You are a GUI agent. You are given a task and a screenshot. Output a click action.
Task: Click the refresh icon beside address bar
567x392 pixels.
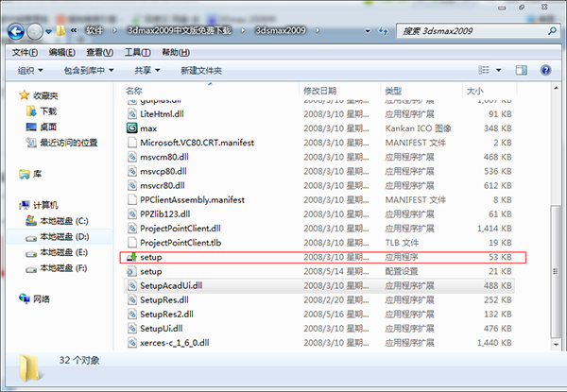coord(383,31)
